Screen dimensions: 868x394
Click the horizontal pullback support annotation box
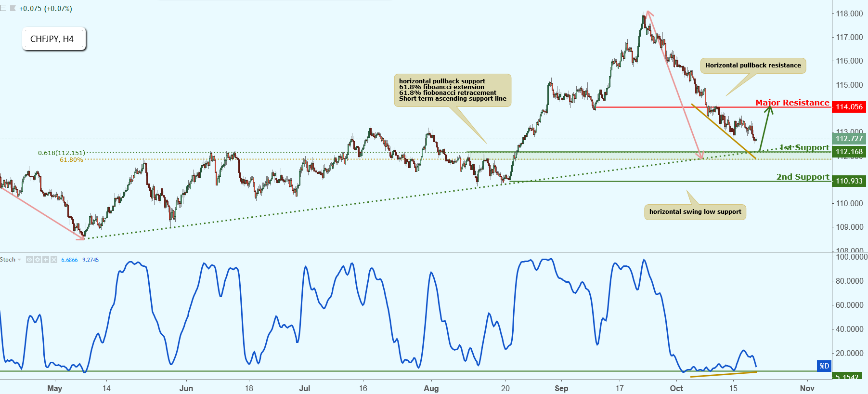coord(453,90)
